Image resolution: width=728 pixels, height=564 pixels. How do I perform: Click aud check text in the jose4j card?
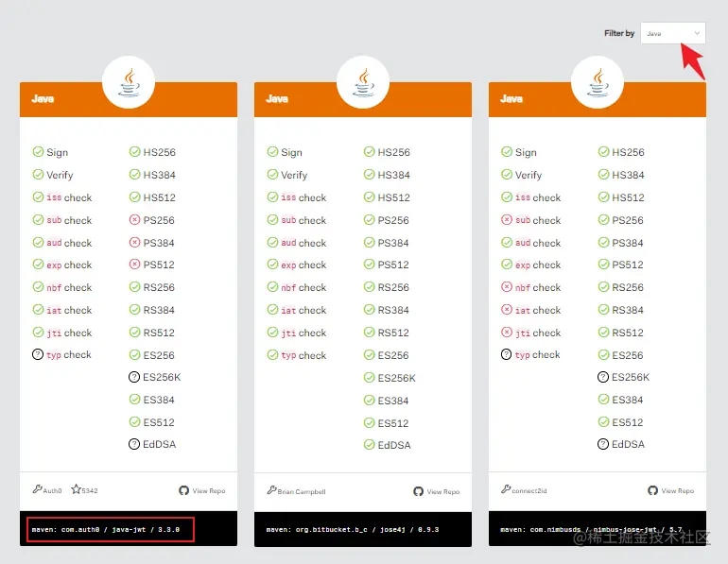[303, 243]
